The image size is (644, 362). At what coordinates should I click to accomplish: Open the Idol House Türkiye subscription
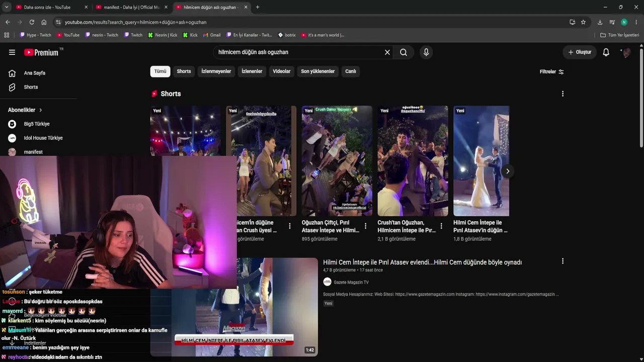tap(43, 138)
